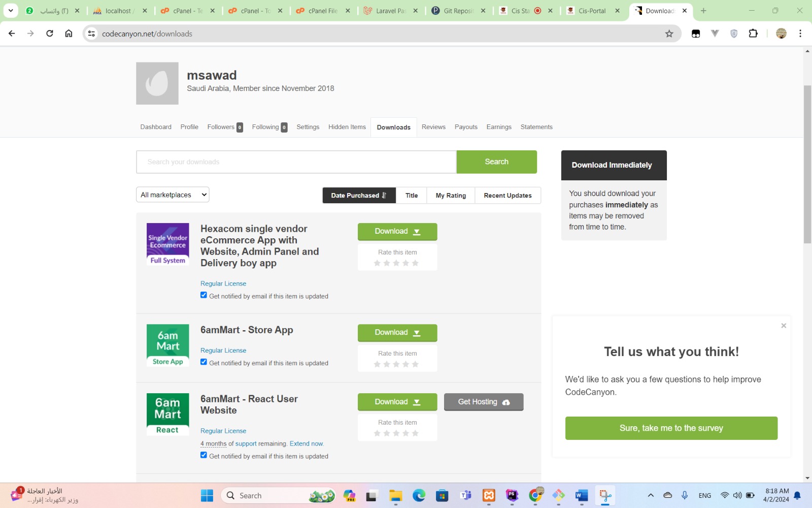Expand Download menu for 6amMart Store App

coord(397,333)
